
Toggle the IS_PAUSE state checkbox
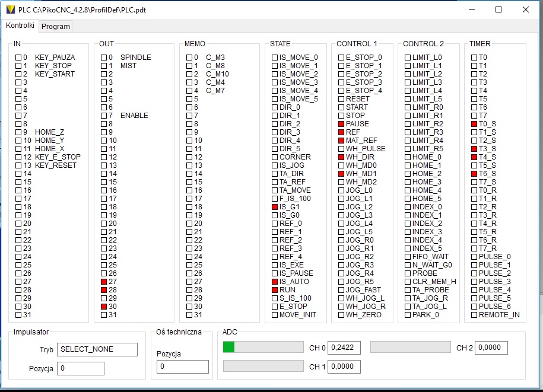(x=275, y=273)
